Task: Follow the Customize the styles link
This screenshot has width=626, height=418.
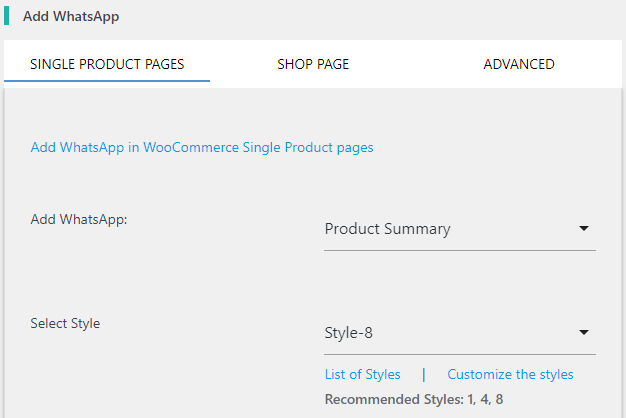Action: tap(510, 374)
